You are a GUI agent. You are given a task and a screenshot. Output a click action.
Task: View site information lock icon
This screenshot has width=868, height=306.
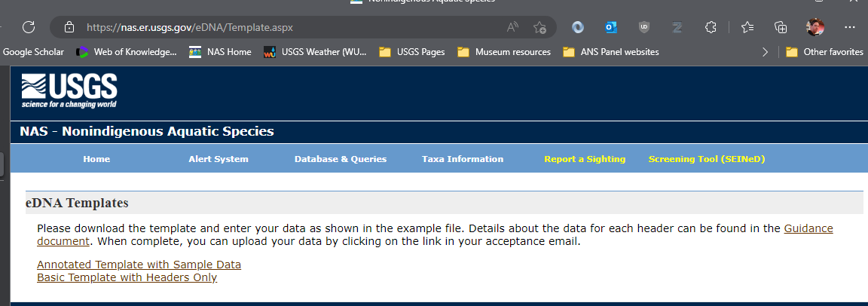click(69, 26)
